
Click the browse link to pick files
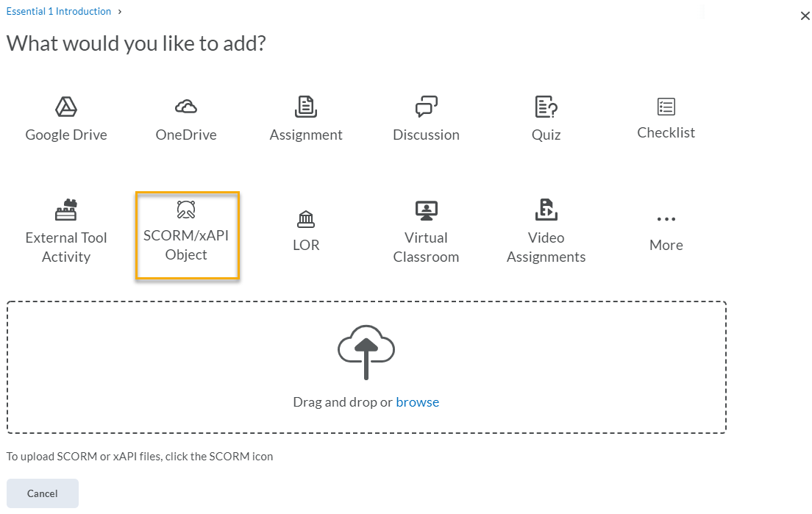417,402
